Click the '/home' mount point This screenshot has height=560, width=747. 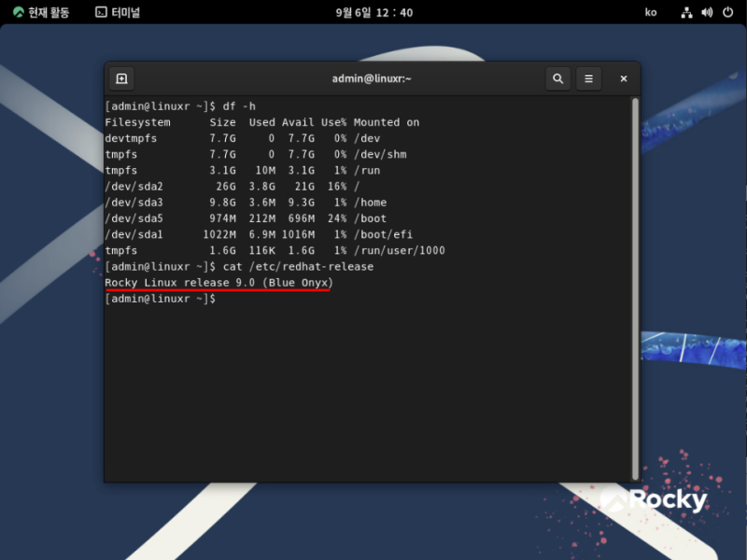(x=370, y=203)
